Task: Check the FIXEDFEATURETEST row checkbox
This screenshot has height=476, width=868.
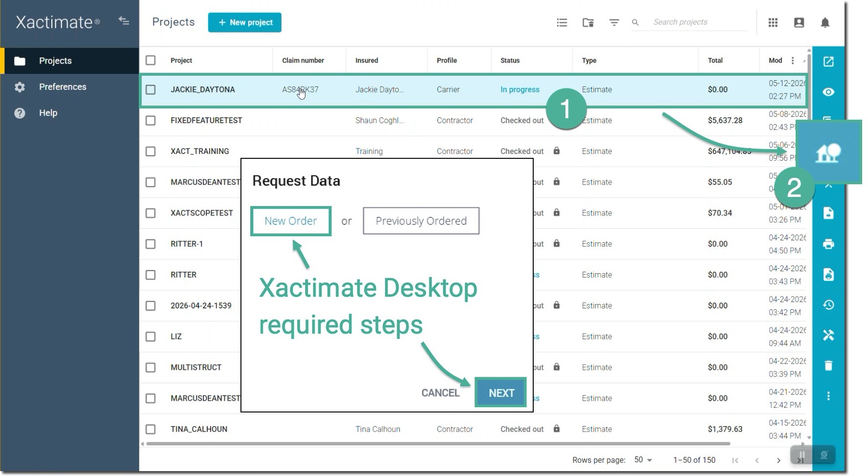Action: (x=151, y=120)
